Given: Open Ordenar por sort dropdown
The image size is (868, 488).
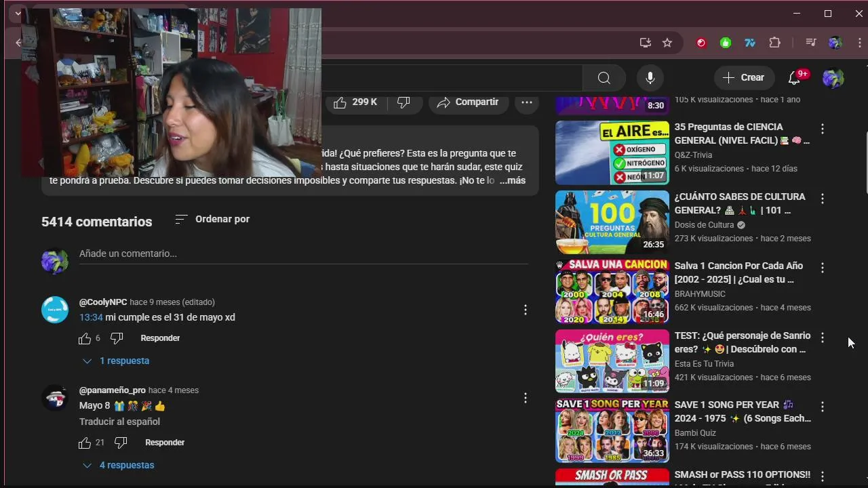Looking at the screenshot, I should 212,219.
